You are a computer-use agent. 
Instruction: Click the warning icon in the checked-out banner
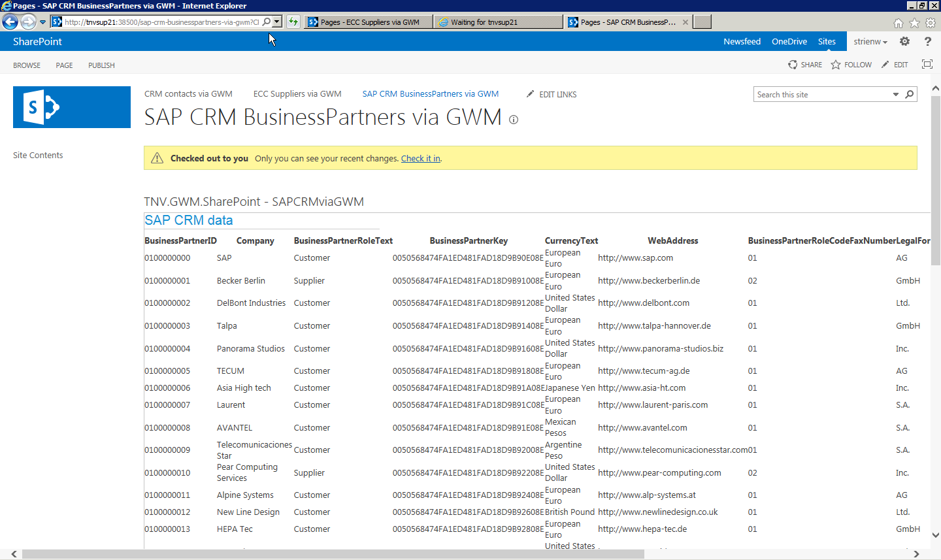[157, 158]
